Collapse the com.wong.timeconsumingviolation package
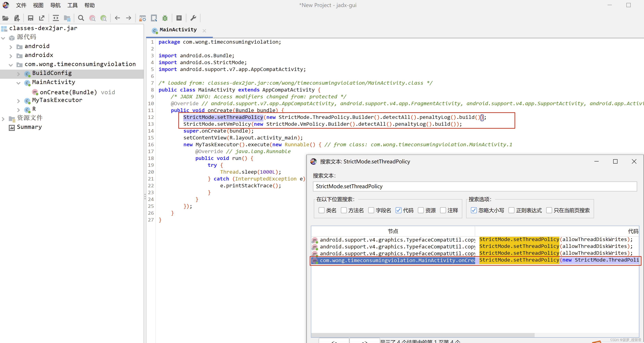644x343 pixels. click(x=11, y=65)
